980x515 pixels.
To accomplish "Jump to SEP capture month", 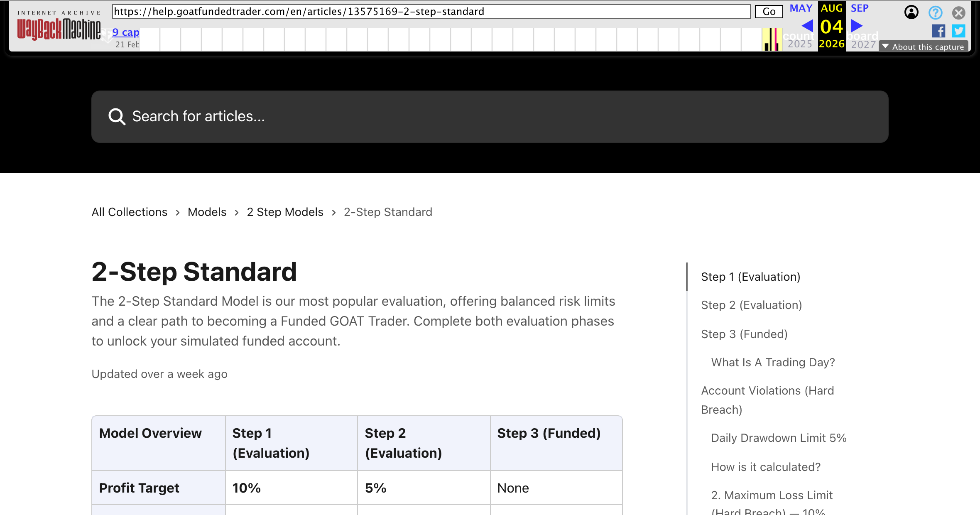I will pyautogui.click(x=860, y=8).
